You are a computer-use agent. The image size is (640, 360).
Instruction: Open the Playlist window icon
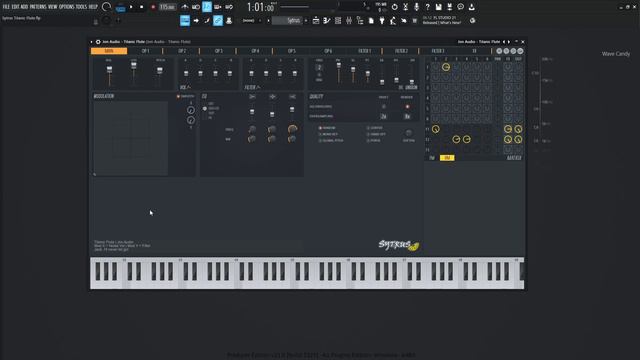[316, 20]
